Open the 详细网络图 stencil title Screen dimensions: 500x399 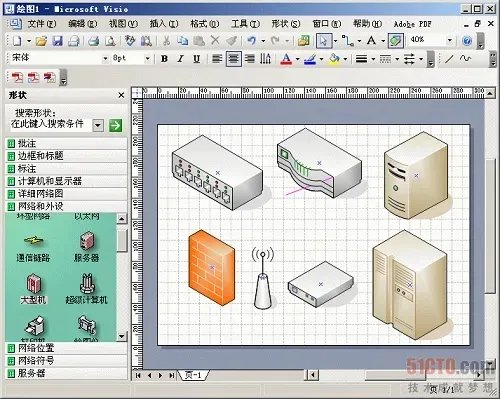pos(67,194)
